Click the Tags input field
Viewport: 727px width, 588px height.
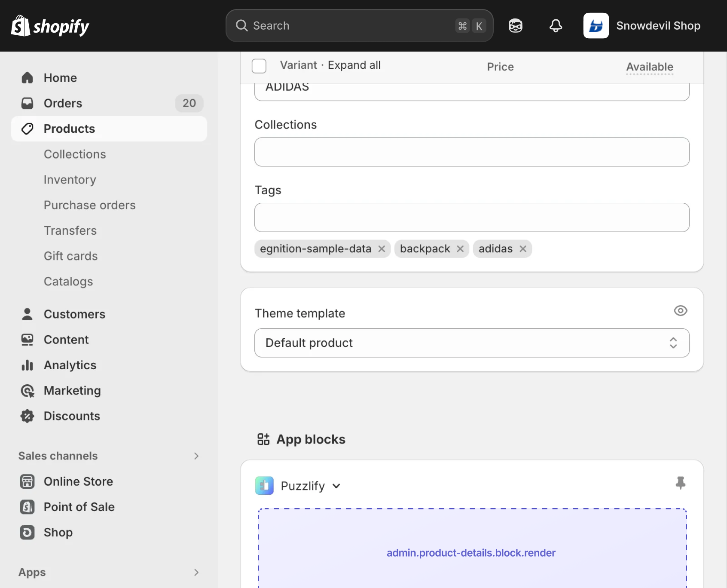point(472,217)
